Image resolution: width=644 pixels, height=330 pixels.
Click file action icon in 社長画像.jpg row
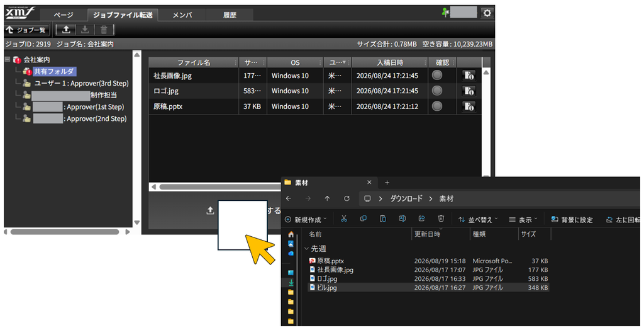point(469,76)
